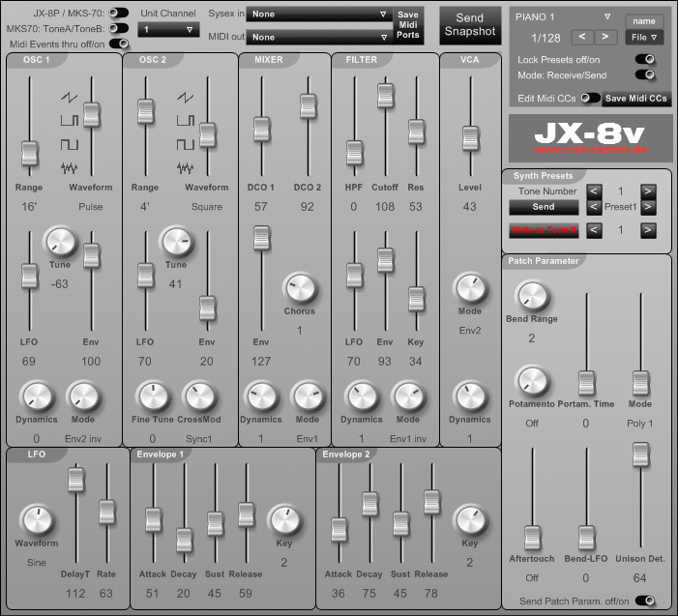
Task: Open the MIDI out port dropdown
Action: pos(319,37)
